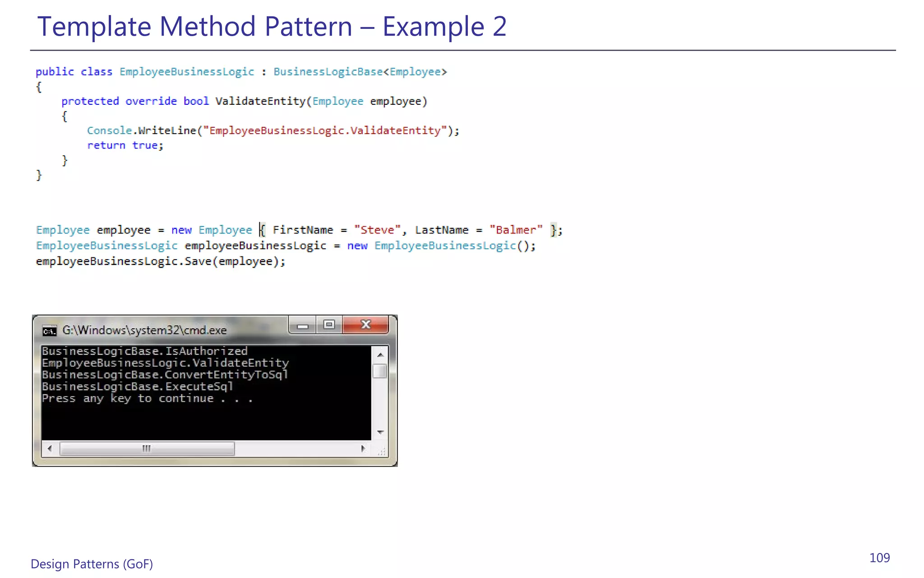
Task: Click the console resize grip corner
Action: coord(381,450)
